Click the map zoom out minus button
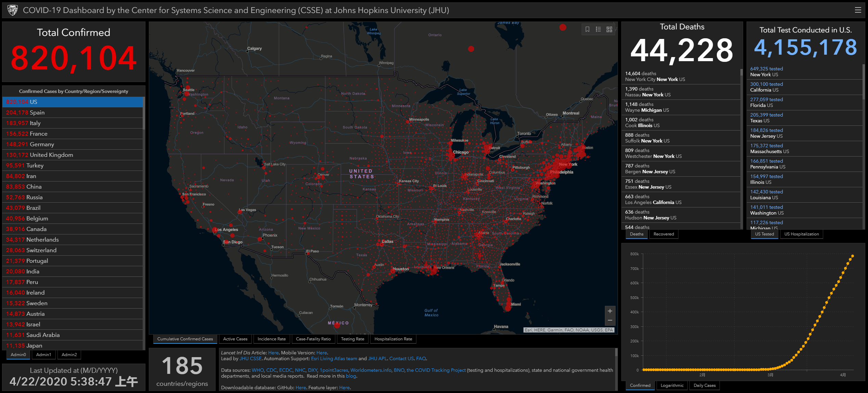Screen dimensions: 868x393 610,321
